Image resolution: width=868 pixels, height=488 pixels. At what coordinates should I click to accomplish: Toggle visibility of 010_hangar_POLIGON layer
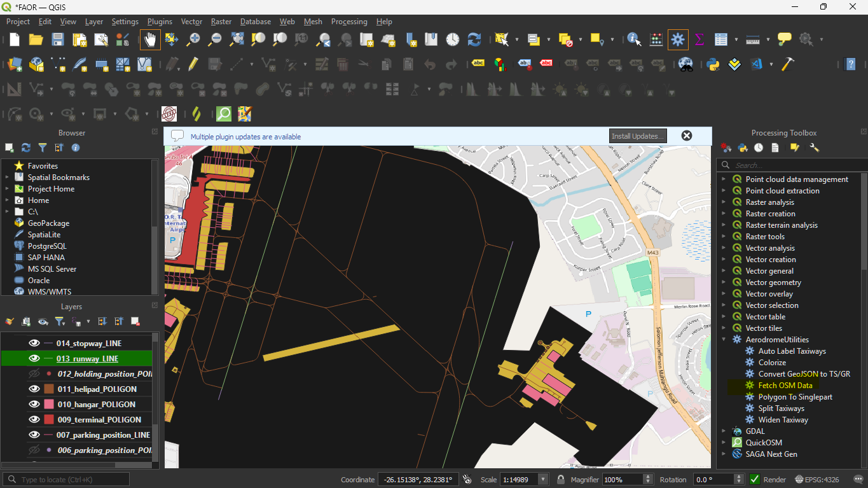click(34, 405)
